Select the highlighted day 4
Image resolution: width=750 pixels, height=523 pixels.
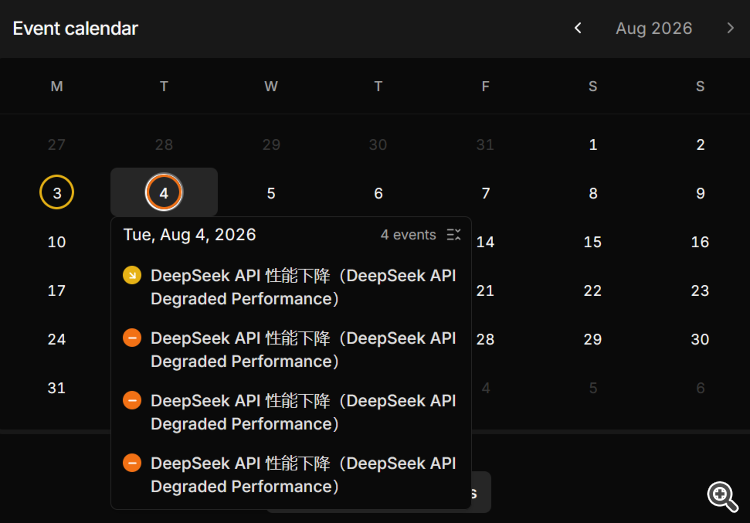tap(164, 192)
